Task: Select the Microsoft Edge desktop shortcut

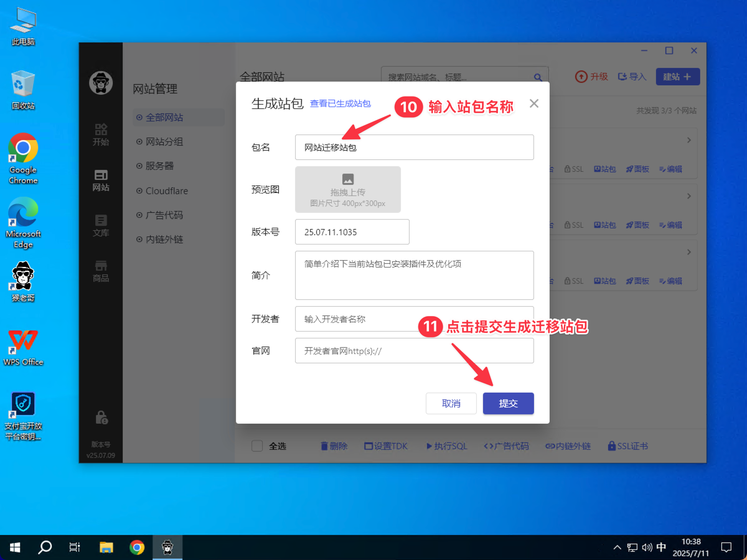Action: (x=23, y=223)
